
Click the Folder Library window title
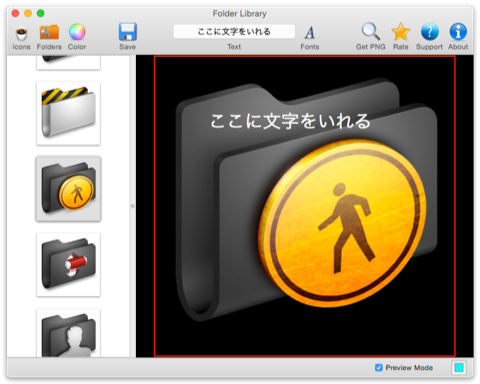pyautogui.click(x=240, y=14)
